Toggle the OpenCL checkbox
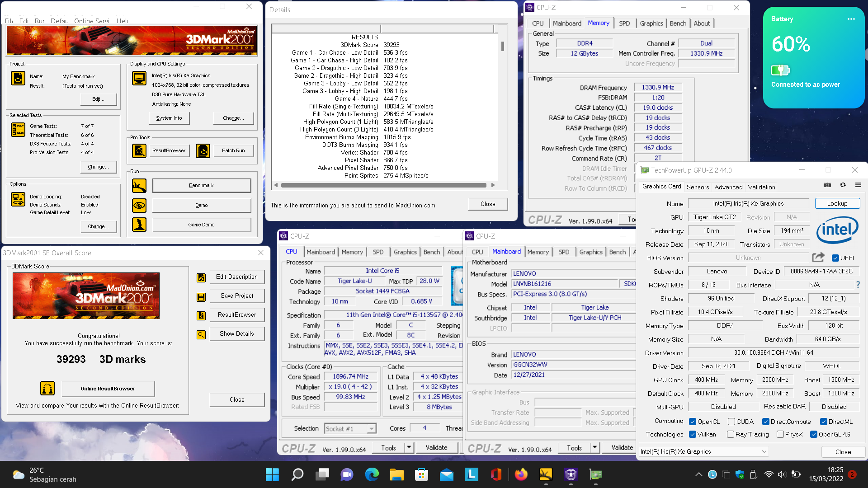 point(693,422)
